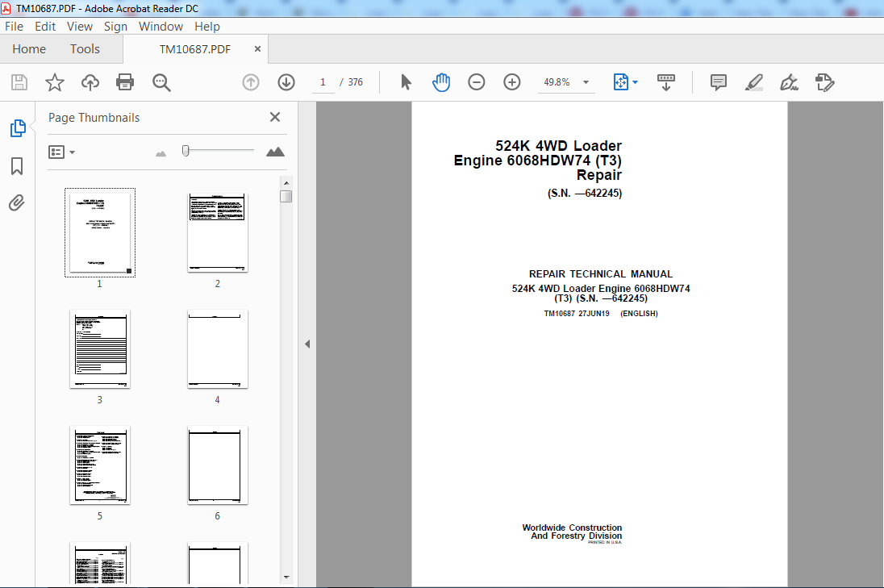This screenshot has width=884, height=588.
Task: Zoom out with the minus circle
Action: pos(477,82)
